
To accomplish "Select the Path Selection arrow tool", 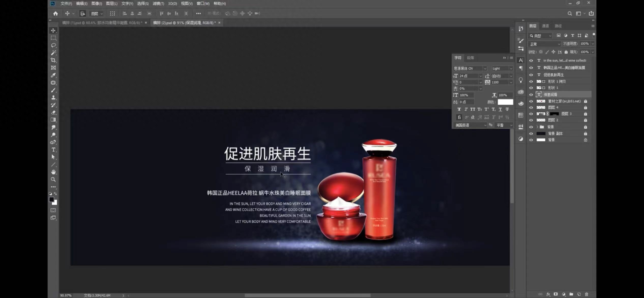I will (53, 157).
